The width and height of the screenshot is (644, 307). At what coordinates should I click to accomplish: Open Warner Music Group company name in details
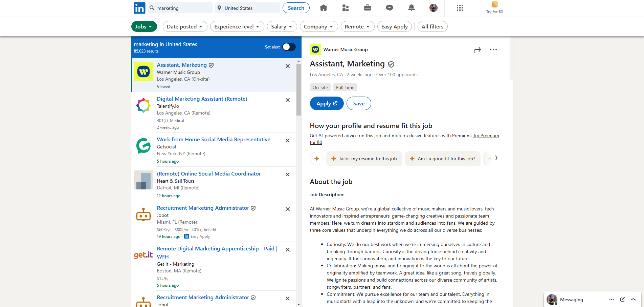click(346, 49)
